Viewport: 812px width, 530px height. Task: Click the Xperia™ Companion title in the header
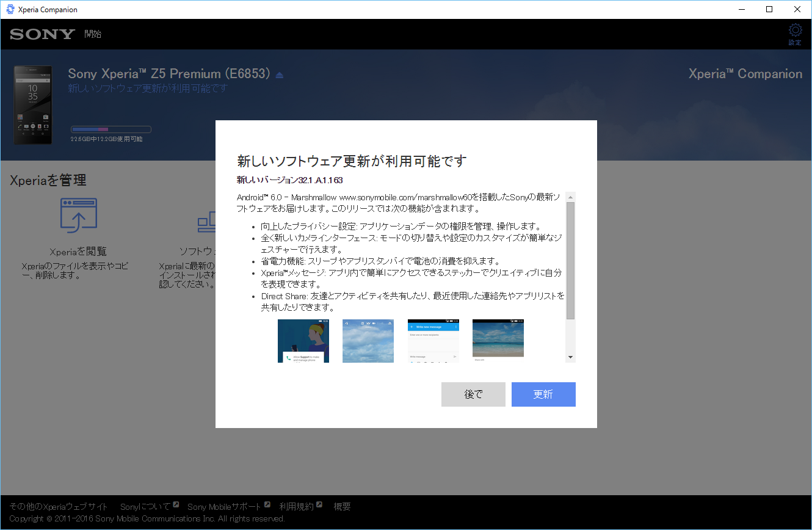click(745, 74)
